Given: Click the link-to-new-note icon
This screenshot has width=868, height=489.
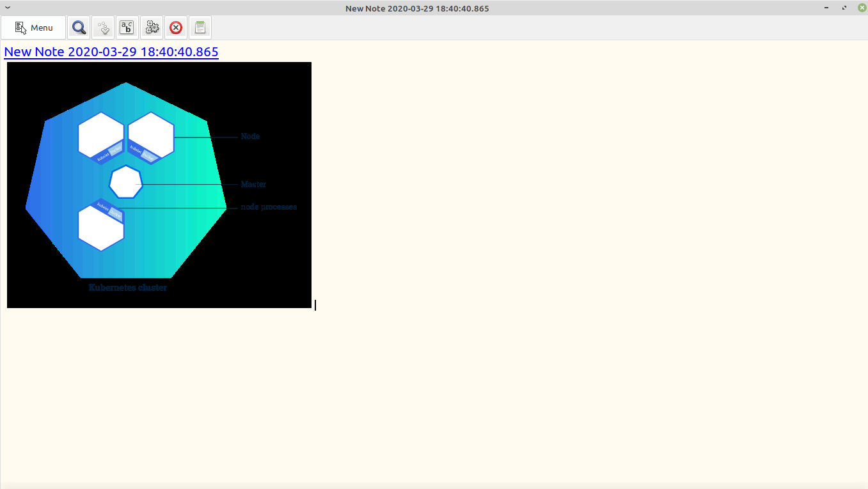Looking at the screenshot, I should point(103,27).
